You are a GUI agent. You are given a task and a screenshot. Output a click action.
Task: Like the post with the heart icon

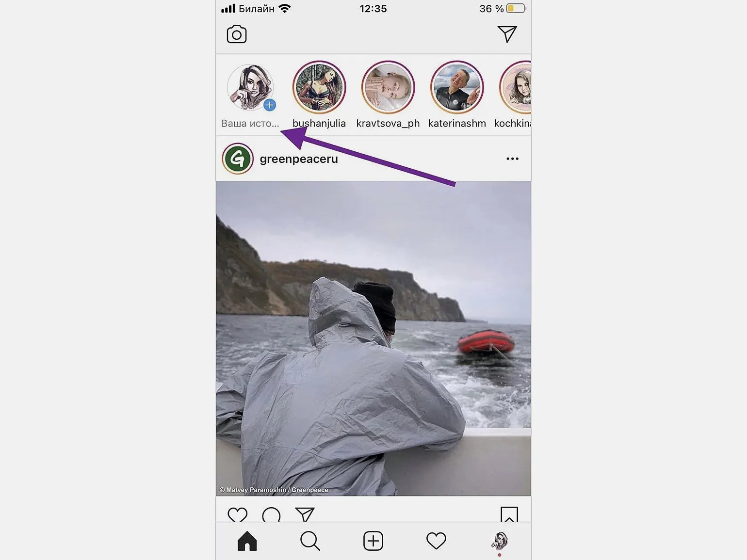pyautogui.click(x=238, y=514)
